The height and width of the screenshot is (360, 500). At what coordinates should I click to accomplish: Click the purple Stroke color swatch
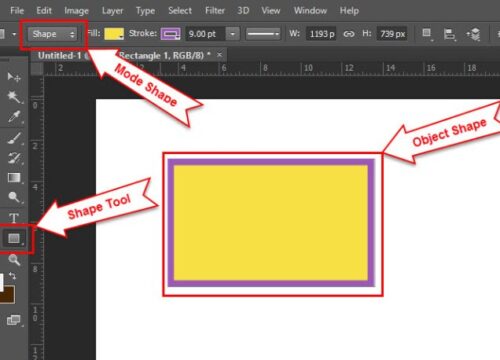(171, 34)
